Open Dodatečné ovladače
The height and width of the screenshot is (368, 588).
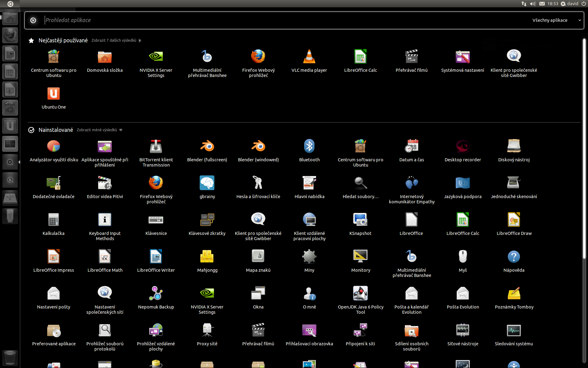coord(54,187)
